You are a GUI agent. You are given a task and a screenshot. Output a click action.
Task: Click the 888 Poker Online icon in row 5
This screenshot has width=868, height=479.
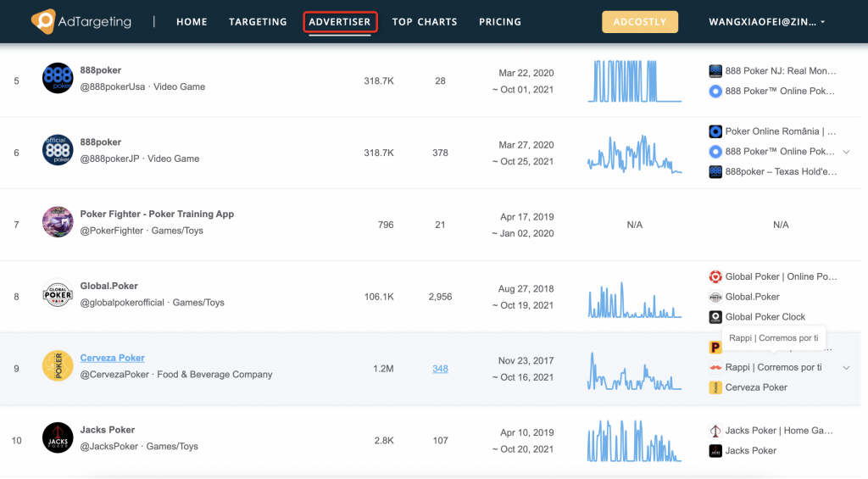pyautogui.click(x=715, y=91)
